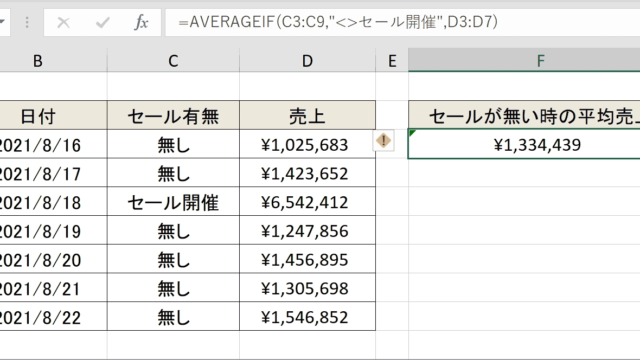Screen dimensions: 640x360
Task: Click the 売上 header cell
Action: 307,116
